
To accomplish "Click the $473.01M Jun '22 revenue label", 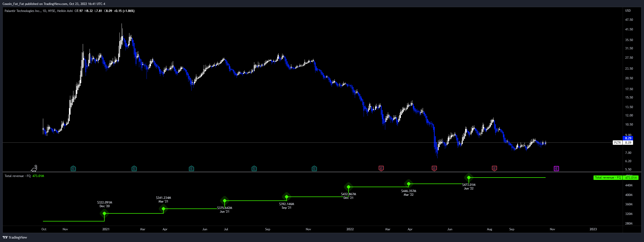I will click(x=469, y=185).
